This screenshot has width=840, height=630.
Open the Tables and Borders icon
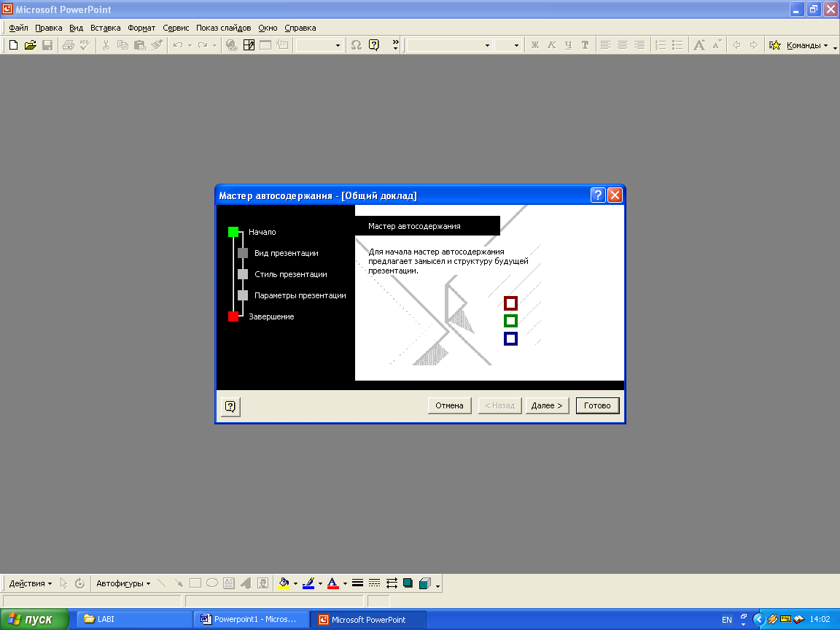click(249, 45)
